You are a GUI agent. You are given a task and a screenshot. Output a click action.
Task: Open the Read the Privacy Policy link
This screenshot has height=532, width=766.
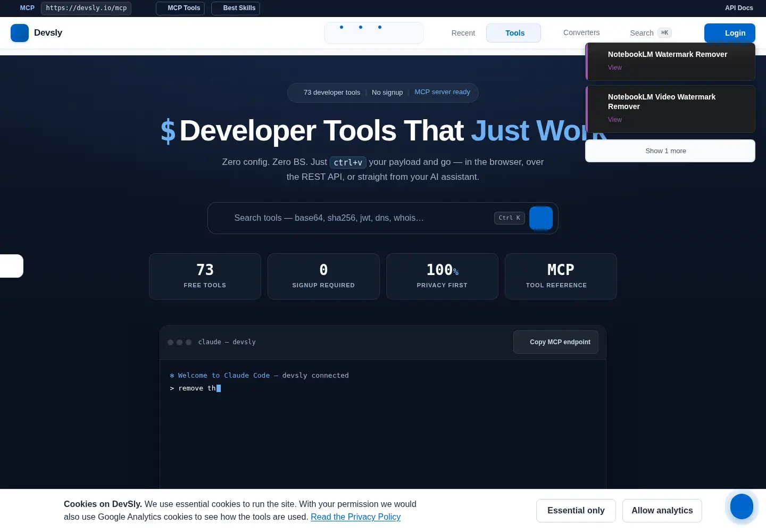pyautogui.click(x=355, y=517)
